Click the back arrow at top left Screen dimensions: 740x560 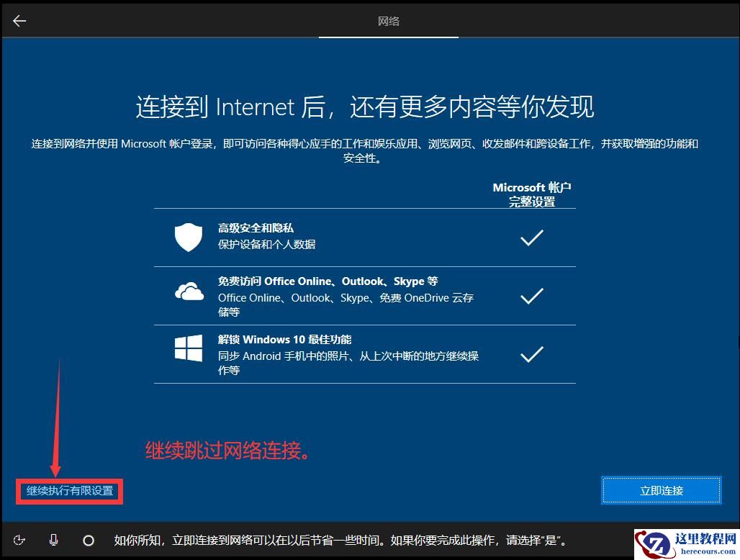19,20
